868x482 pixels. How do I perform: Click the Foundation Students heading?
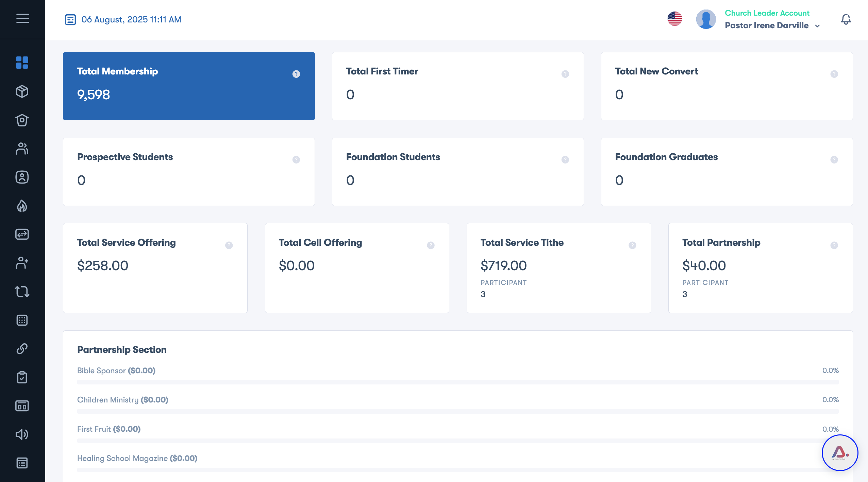(x=393, y=157)
